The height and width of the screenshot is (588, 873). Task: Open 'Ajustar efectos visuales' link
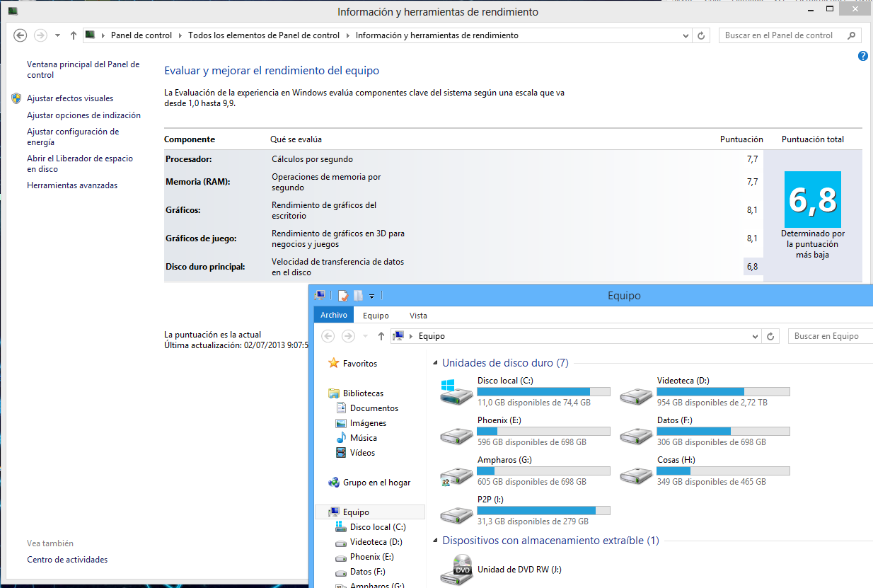click(70, 98)
